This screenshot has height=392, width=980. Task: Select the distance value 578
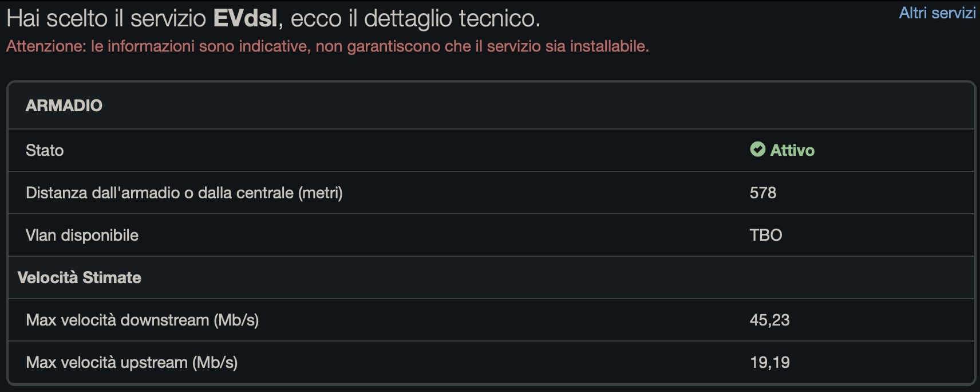[x=763, y=193]
